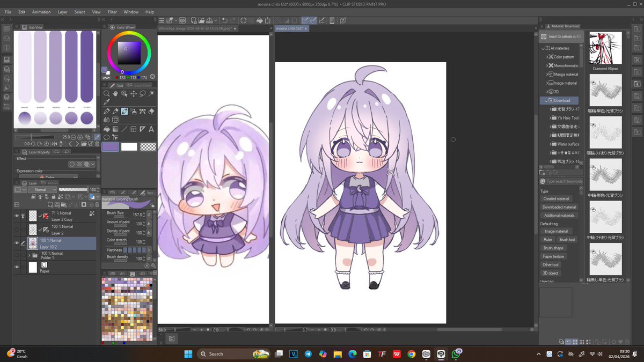Toggle Snap to Ruler in command bar
Image resolution: width=644 pixels, height=362 pixels.
point(305,20)
